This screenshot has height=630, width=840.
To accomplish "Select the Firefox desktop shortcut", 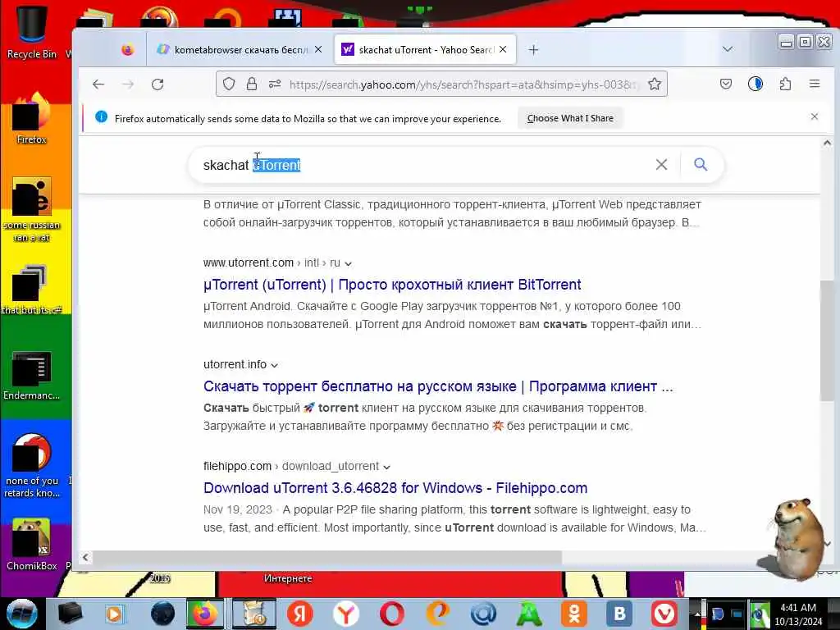I will pyautogui.click(x=32, y=119).
